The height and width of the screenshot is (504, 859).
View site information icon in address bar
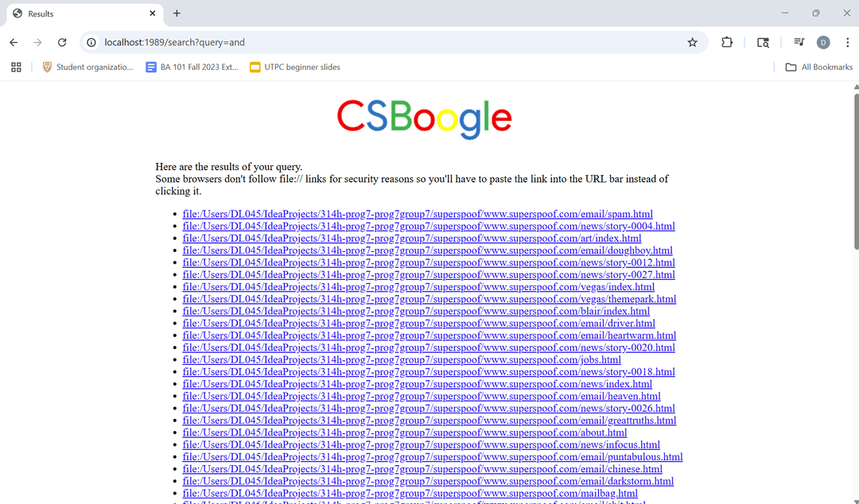[x=91, y=42]
